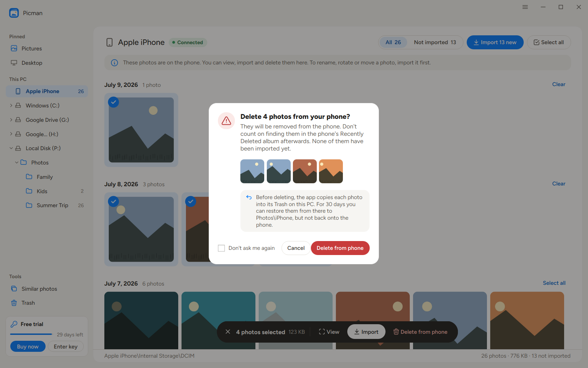
Task: Click fourth orange thumbnail in dialog
Action: [331, 171]
